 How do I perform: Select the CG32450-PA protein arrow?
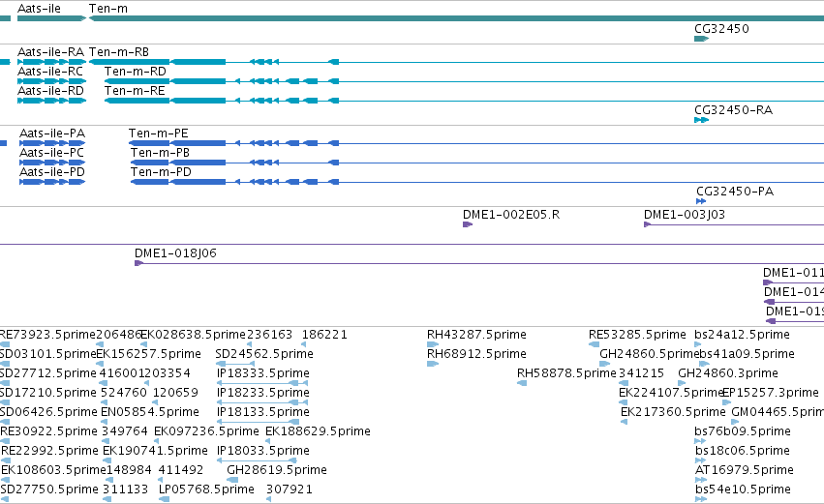point(701,201)
